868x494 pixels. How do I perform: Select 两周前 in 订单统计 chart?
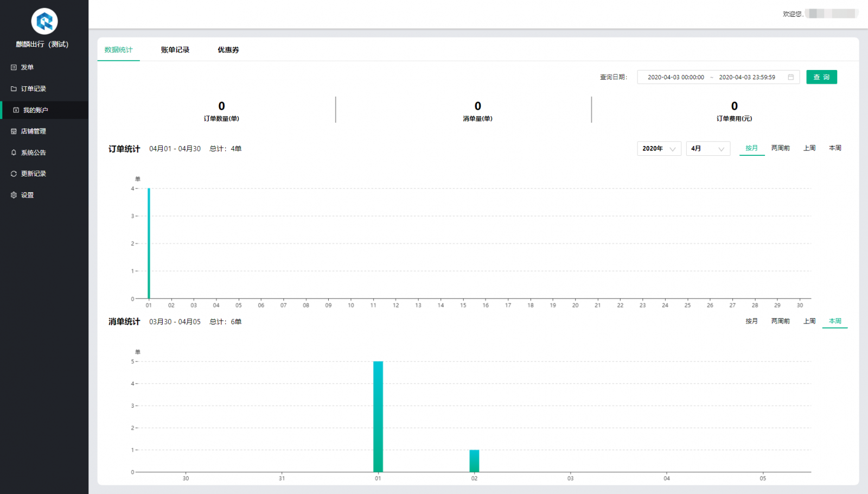(x=780, y=148)
